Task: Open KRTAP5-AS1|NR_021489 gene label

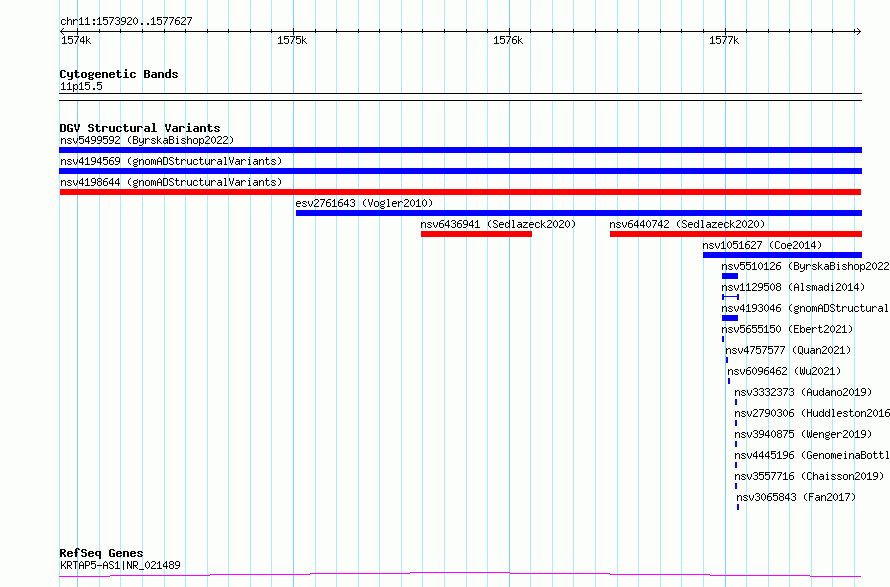Action: [120, 565]
